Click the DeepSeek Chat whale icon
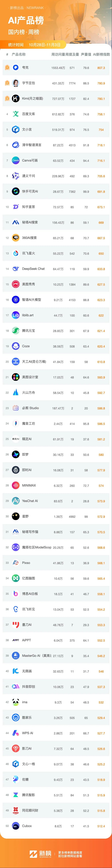 tap(15, 269)
